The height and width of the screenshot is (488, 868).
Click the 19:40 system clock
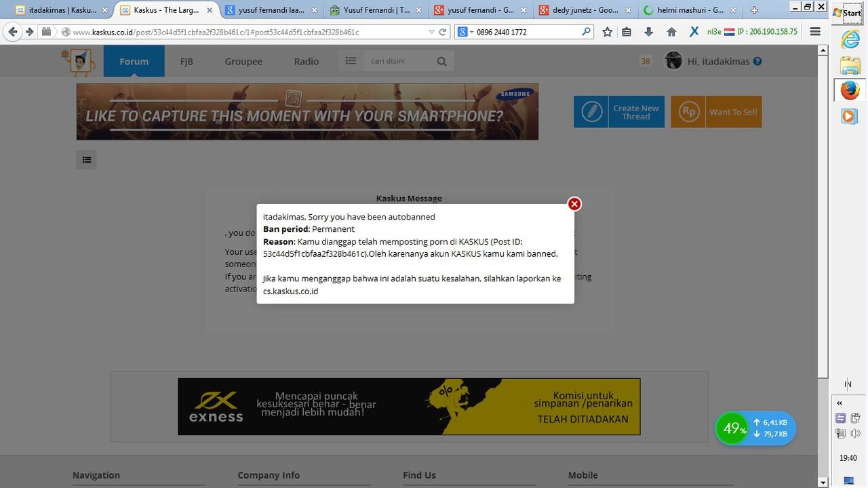(x=848, y=458)
